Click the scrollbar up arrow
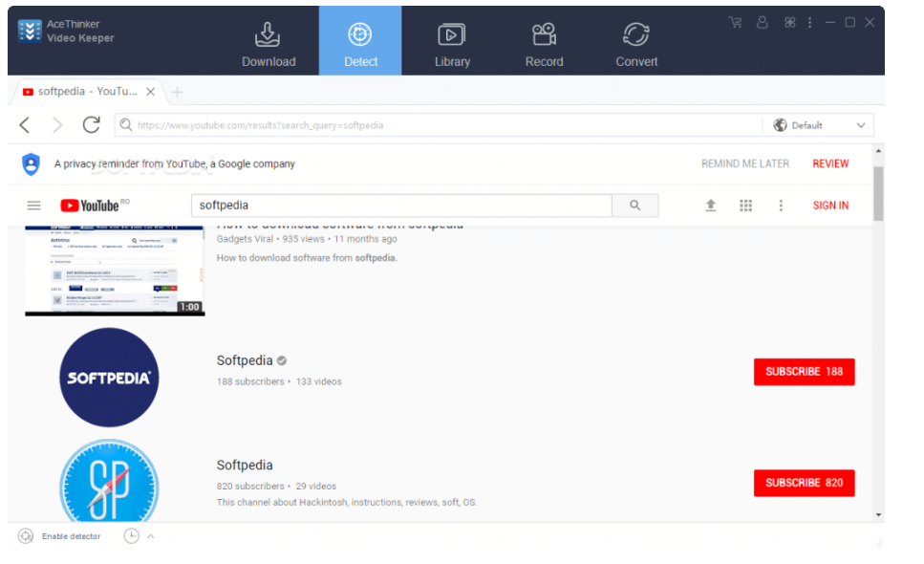This screenshot has width=924, height=564. [x=878, y=151]
